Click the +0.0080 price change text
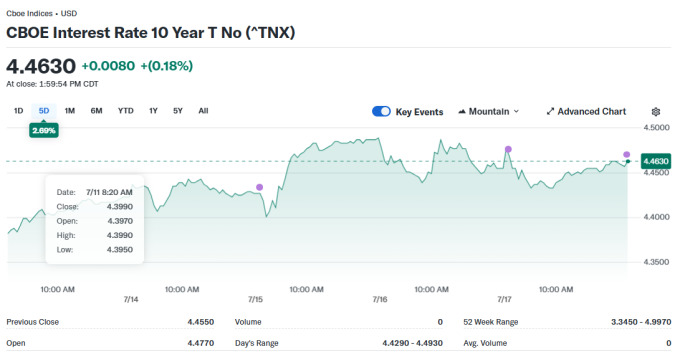The height and width of the screenshot is (362, 680). click(x=108, y=66)
